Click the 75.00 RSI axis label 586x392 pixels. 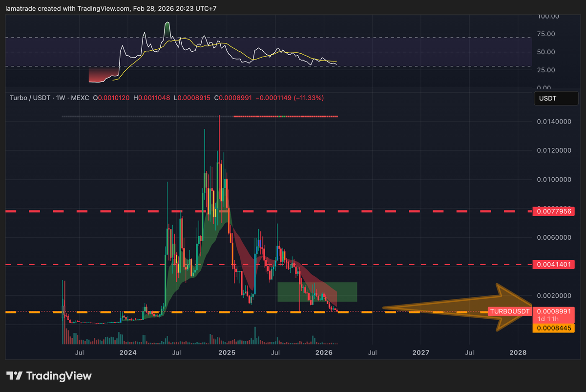(545, 34)
